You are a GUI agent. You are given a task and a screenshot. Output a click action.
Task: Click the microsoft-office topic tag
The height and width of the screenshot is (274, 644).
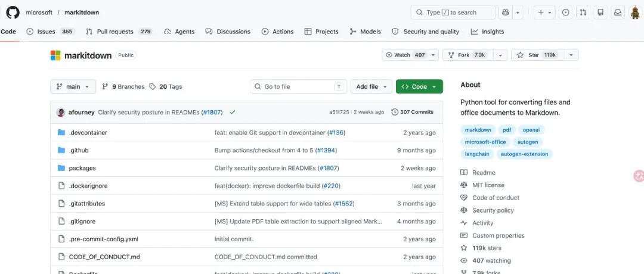point(485,142)
